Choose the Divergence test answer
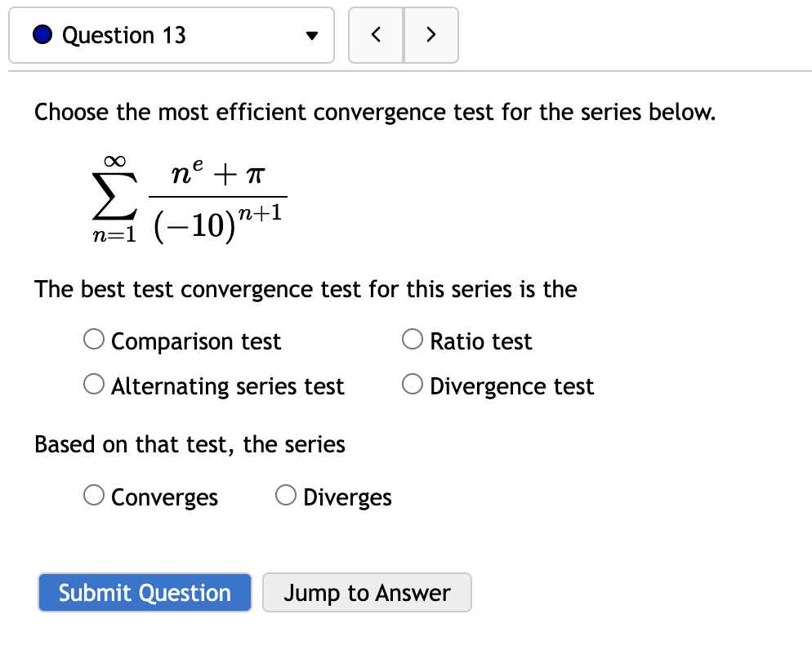Viewport: 812px width, 650px height. click(x=413, y=383)
